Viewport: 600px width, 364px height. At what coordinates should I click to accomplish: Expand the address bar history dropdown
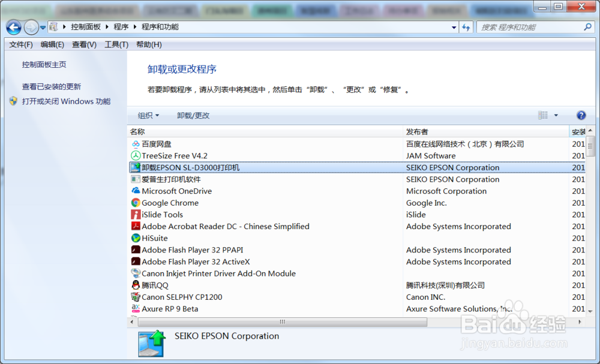pyautogui.click(x=454, y=27)
